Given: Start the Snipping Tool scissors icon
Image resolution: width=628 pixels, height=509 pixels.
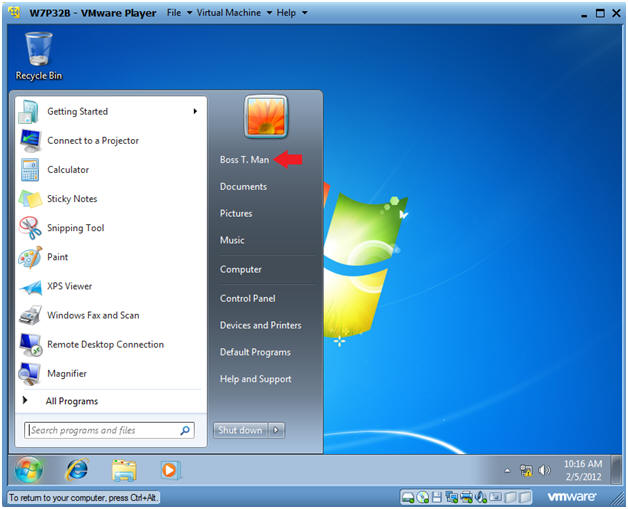Looking at the screenshot, I should click(x=30, y=228).
